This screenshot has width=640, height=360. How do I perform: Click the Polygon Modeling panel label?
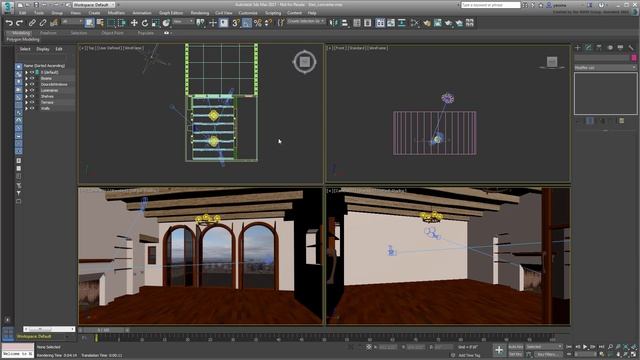pyautogui.click(x=23, y=40)
